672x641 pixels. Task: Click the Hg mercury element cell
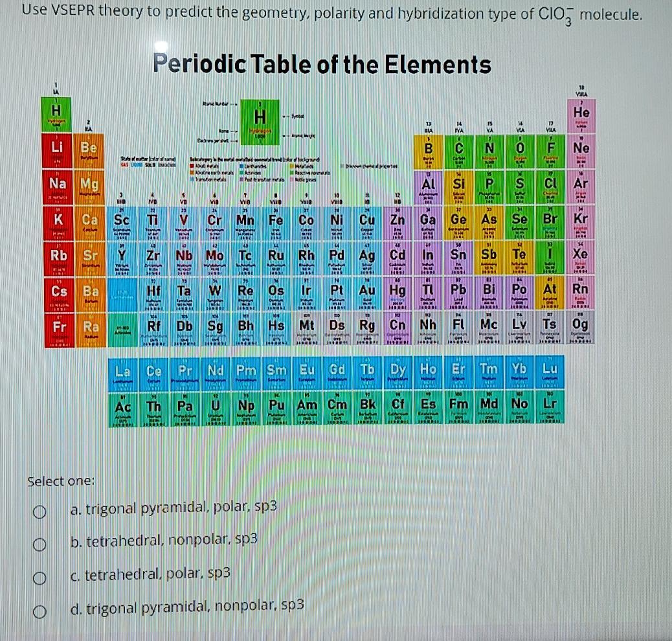point(398,294)
